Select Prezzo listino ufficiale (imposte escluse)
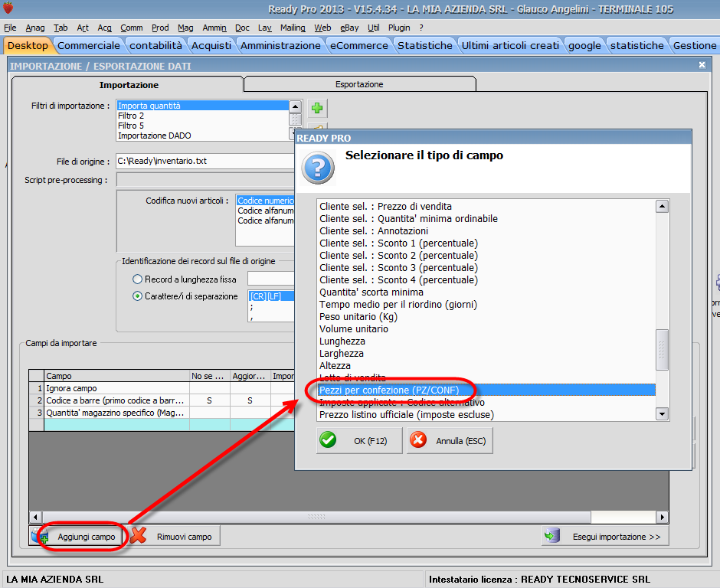 point(486,415)
